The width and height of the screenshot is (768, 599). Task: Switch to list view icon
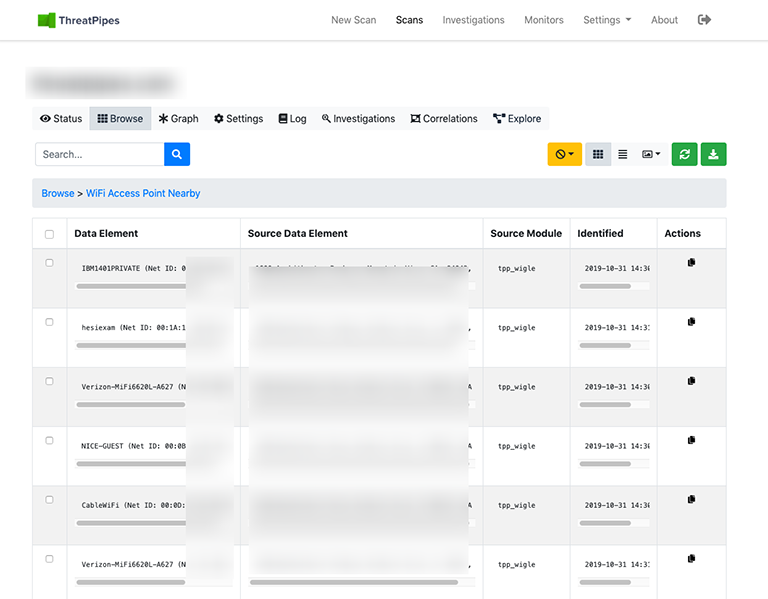coord(623,154)
